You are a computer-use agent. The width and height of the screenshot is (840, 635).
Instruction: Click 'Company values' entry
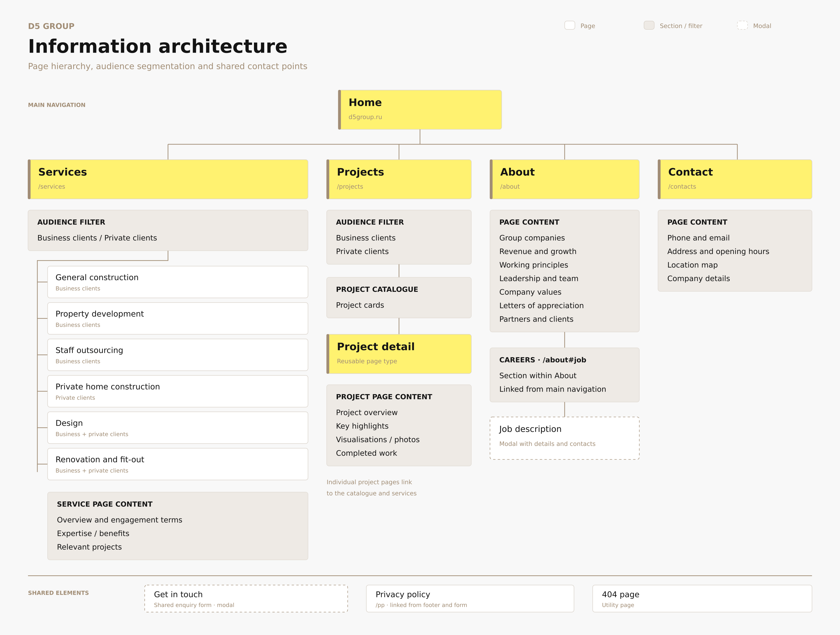pos(530,292)
